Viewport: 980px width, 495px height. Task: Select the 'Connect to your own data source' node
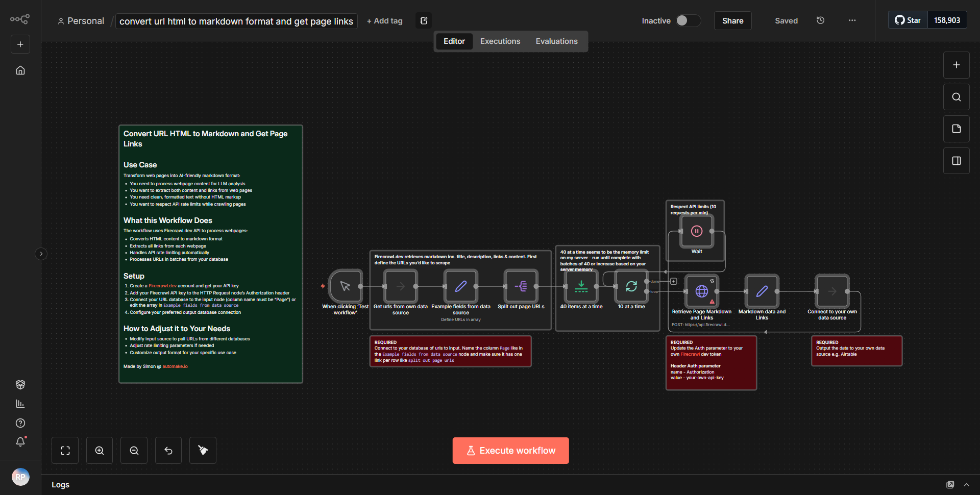point(832,291)
